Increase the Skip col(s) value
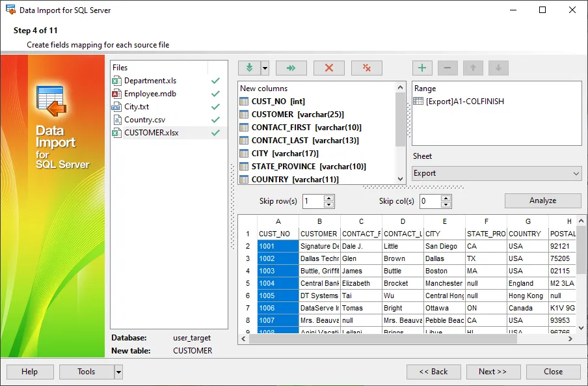Image resolution: width=588 pixels, height=386 pixels. click(446, 198)
